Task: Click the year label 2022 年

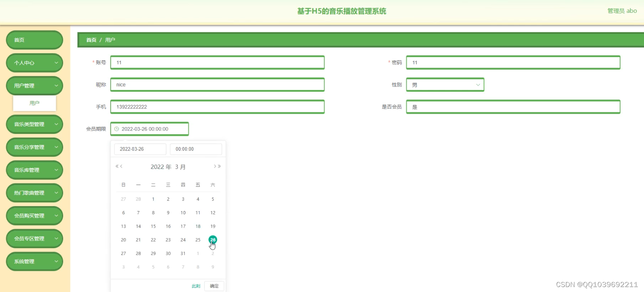Action: tap(161, 167)
